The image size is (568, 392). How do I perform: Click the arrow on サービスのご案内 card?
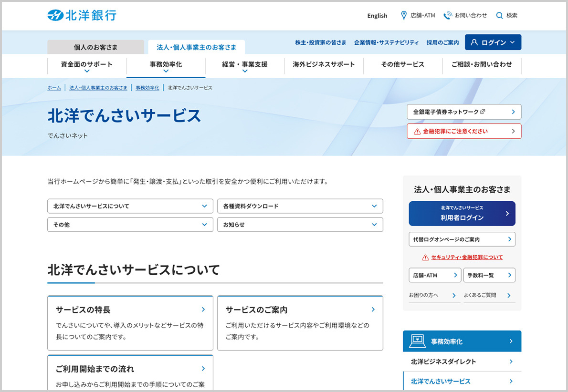pyautogui.click(x=373, y=309)
